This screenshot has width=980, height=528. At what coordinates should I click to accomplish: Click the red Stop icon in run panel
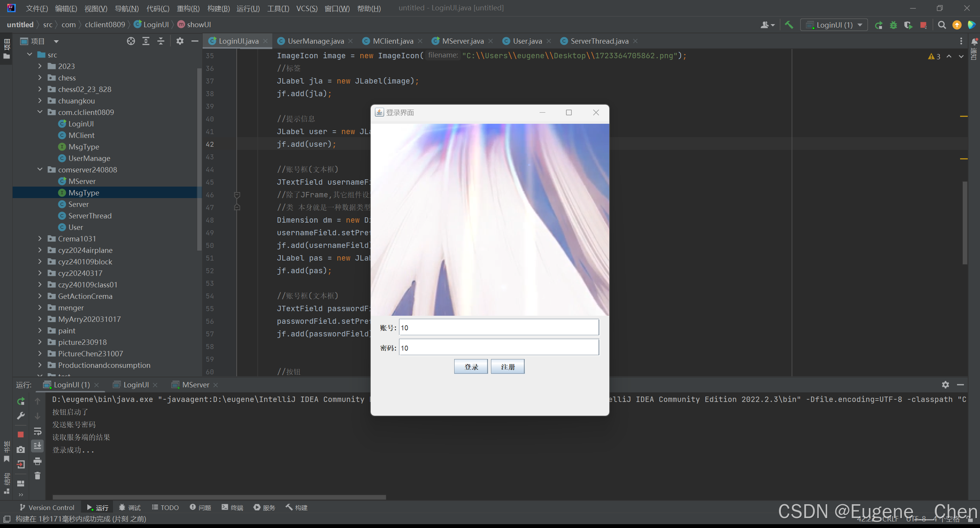(x=21, y=434)
